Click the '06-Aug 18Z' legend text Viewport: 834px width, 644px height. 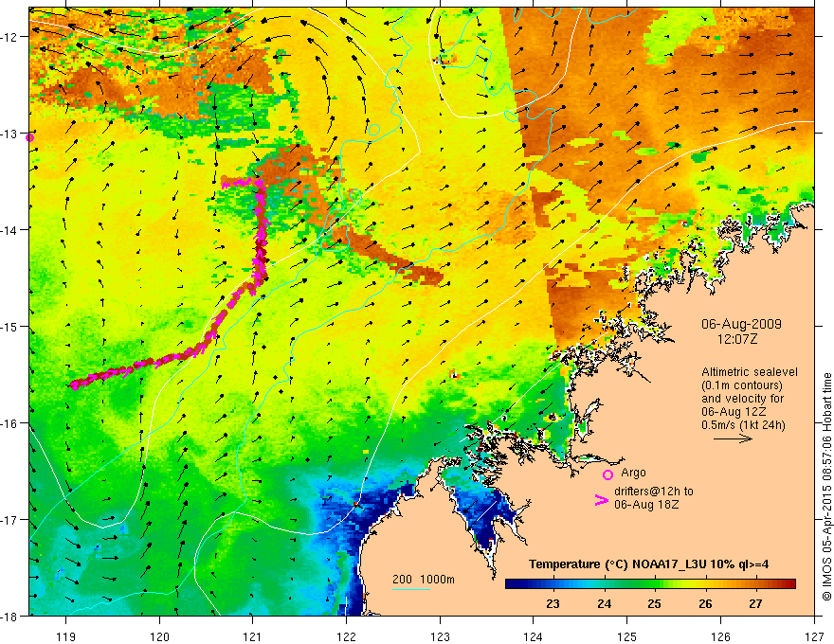coord(646,505)
